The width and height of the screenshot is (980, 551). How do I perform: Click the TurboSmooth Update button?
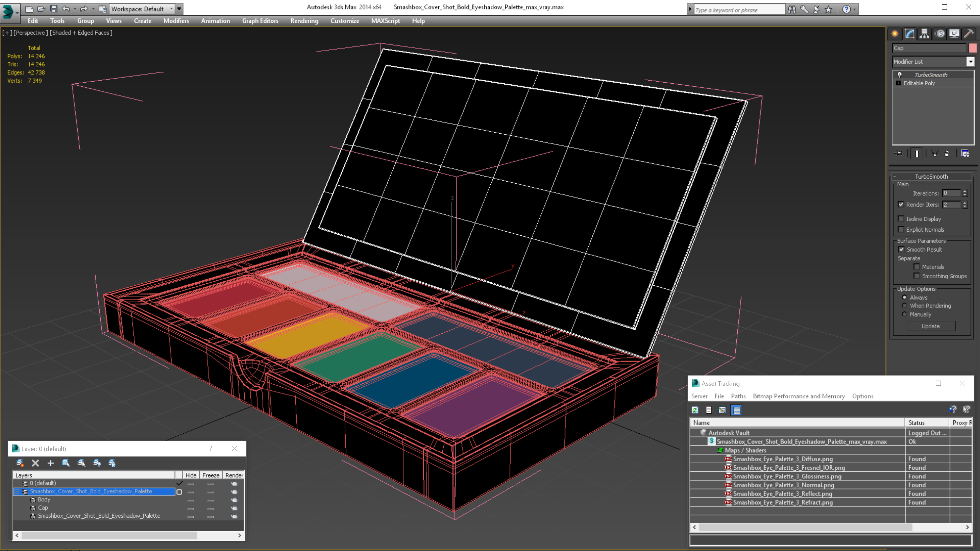(931, 326)
